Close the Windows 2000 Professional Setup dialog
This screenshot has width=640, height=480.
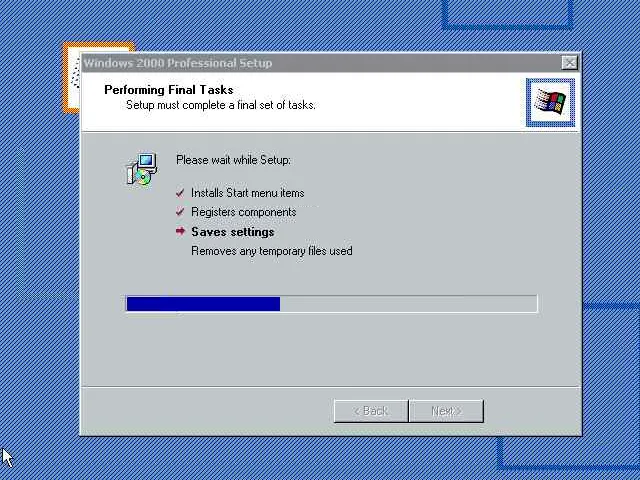point(569,63)
